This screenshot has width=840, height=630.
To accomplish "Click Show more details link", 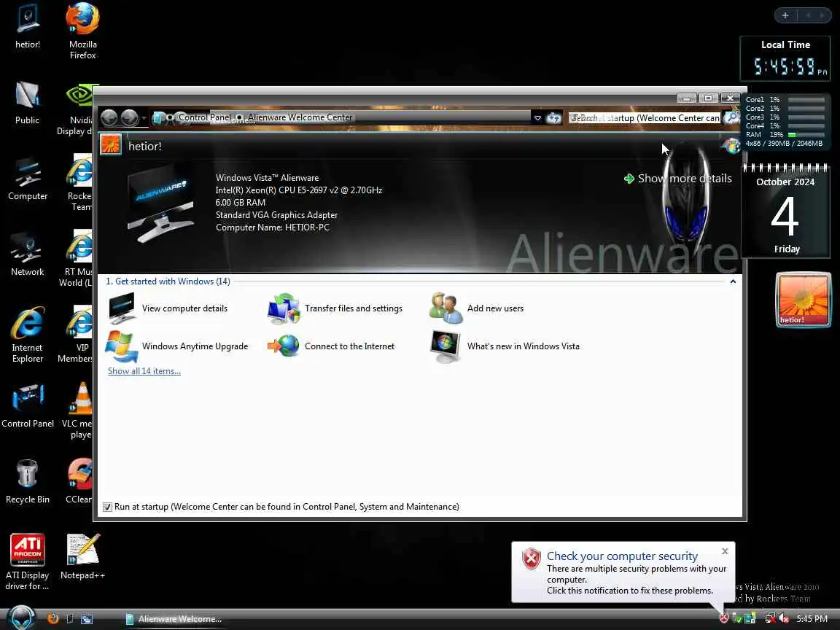I will click(678, 179).
